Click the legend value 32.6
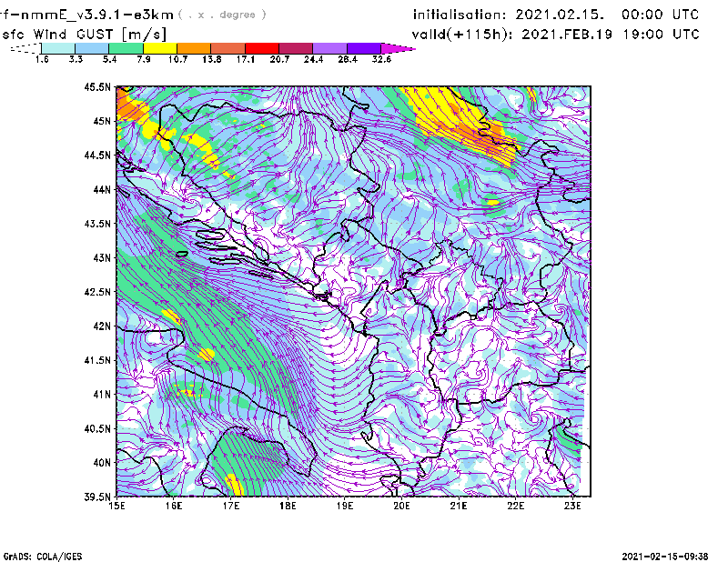Viewport: 728px width, 562px height. click(x=381, y=59)
